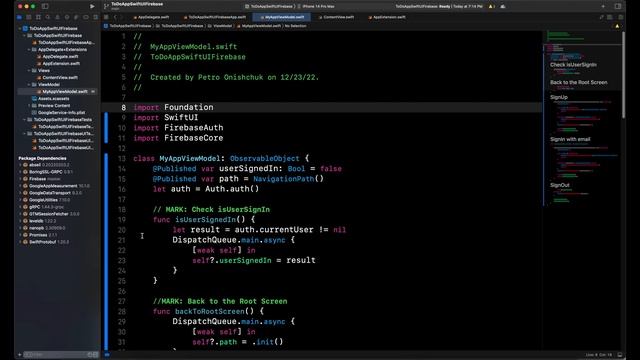Viewport: 640px width, 360px height.
Task: Jump to Check isUserSignIn in minimap
Action: (573, 64)
